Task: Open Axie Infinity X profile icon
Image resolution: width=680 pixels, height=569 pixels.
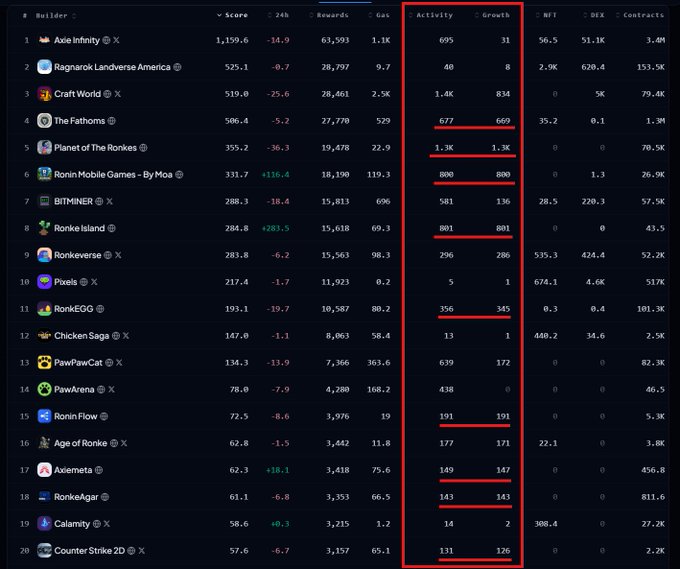Action: [116, 40]
